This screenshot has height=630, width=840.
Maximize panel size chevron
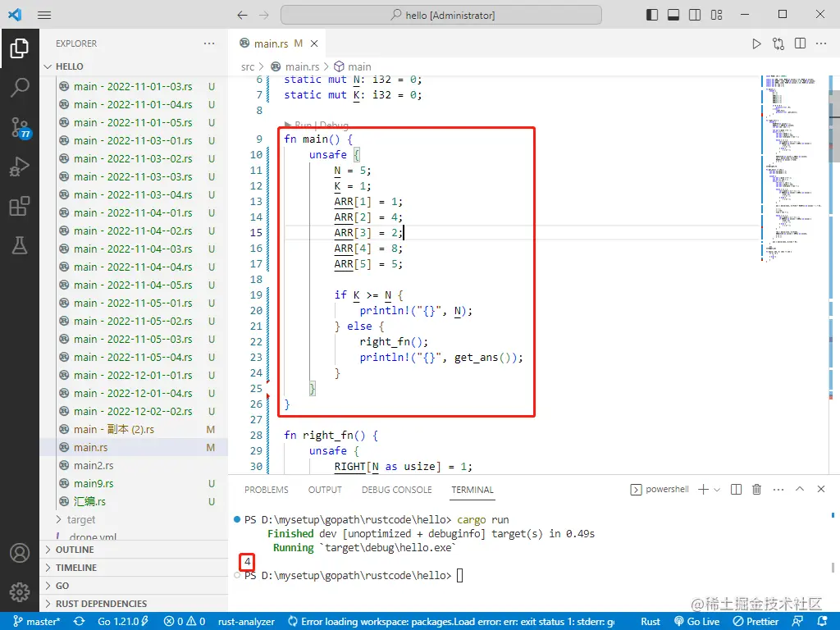800,489
